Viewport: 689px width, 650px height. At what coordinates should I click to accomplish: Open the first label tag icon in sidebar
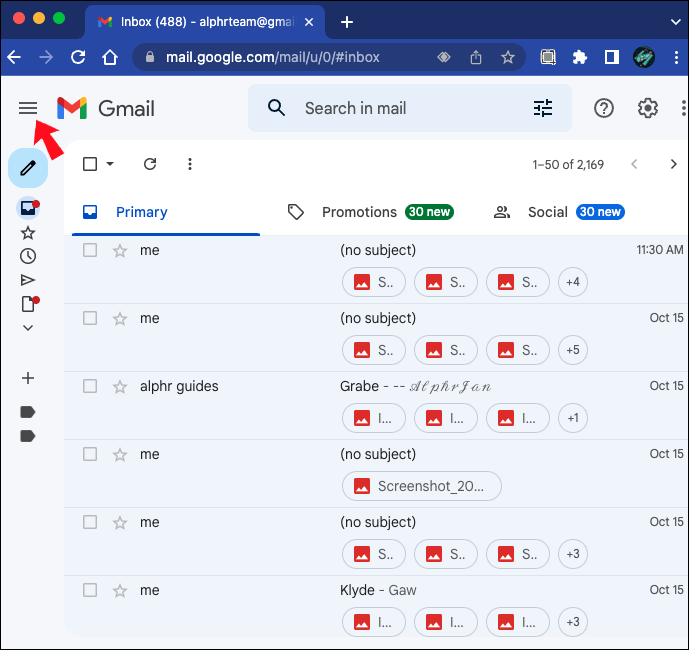(x=28, y=412)
